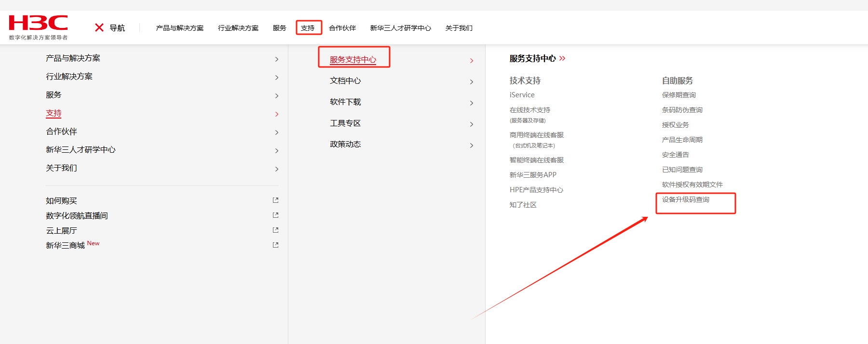868x344 pixels.
Task: Select underlined 支持 in left navigation list
Action: click(54, 113)
